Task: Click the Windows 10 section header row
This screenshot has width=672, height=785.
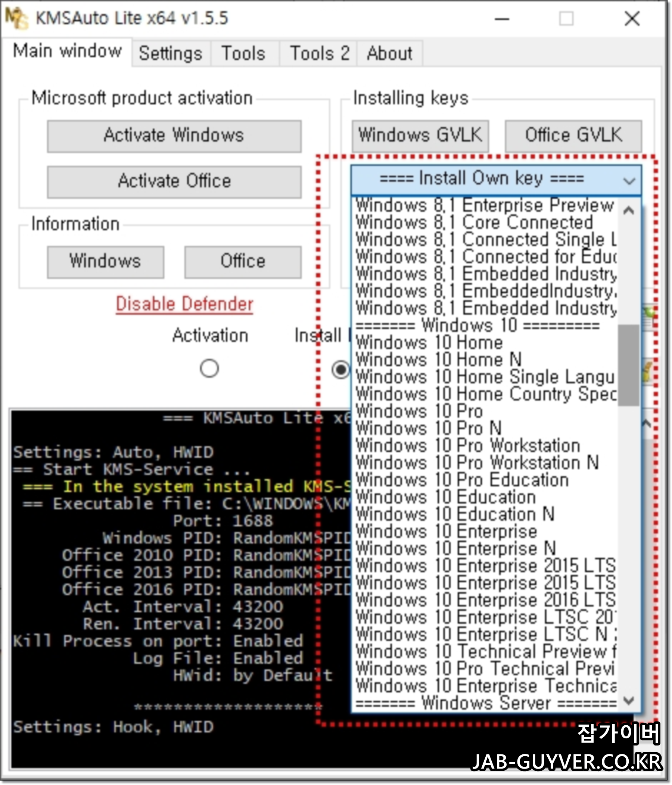Action: point(485,326)
